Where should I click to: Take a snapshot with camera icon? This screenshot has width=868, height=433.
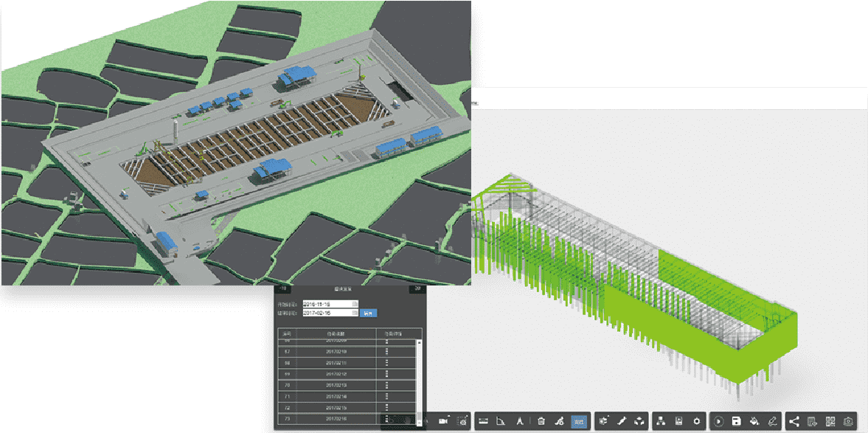(x=848, y=421)
